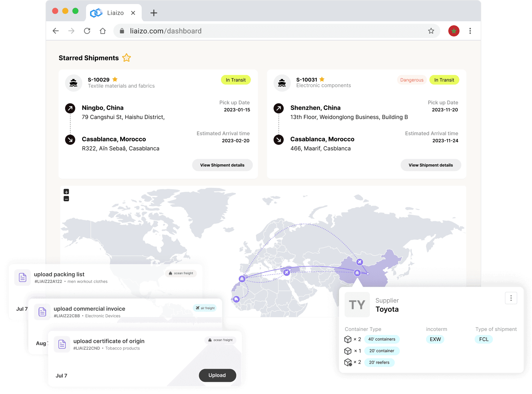Zoom out on the map
The width and height of the screenshot is (532, 394).
pos(66,199)
